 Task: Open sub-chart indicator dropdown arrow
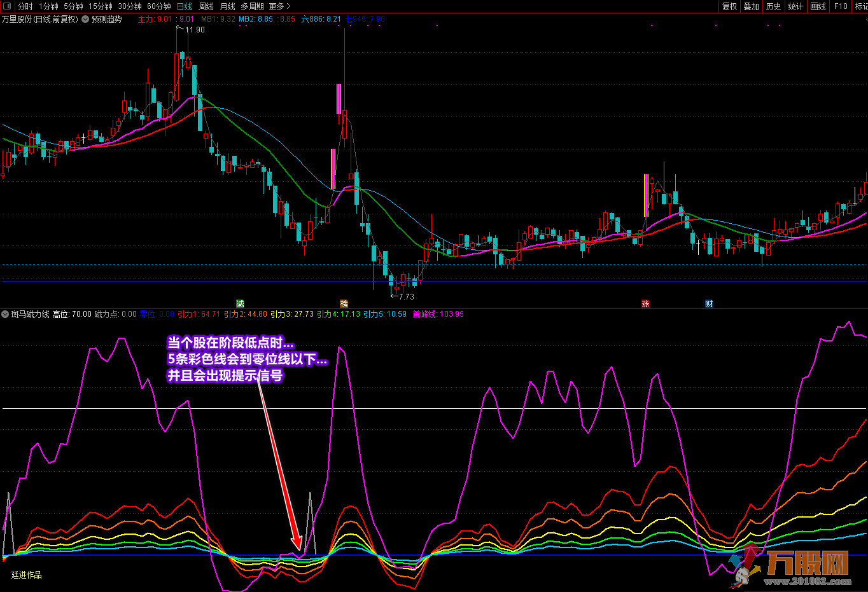tap(5, 314)
